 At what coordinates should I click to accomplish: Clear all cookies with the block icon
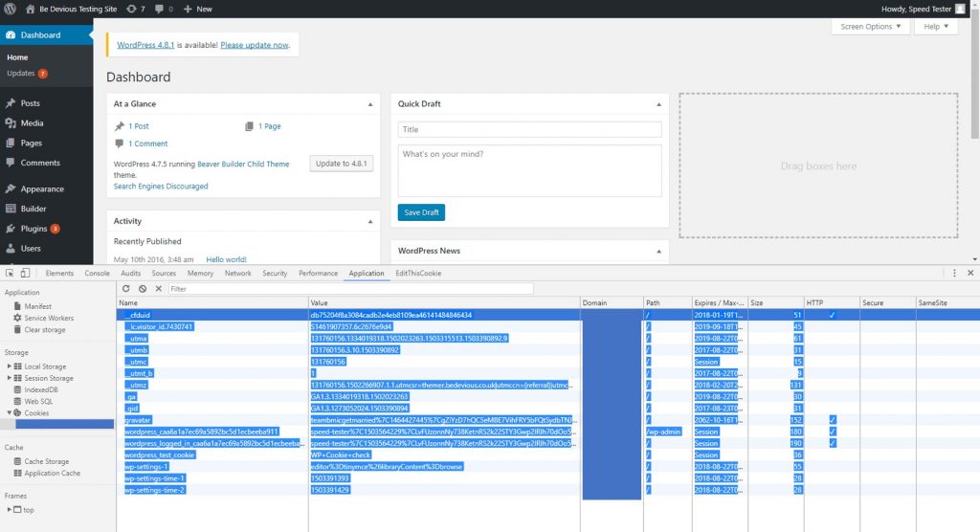pos(143,289)
